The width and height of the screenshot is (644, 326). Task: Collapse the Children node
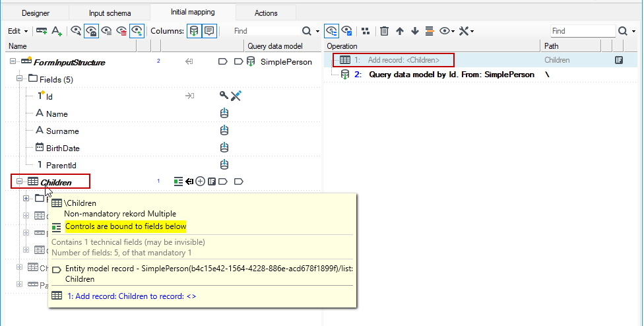[x=19, y=181]
